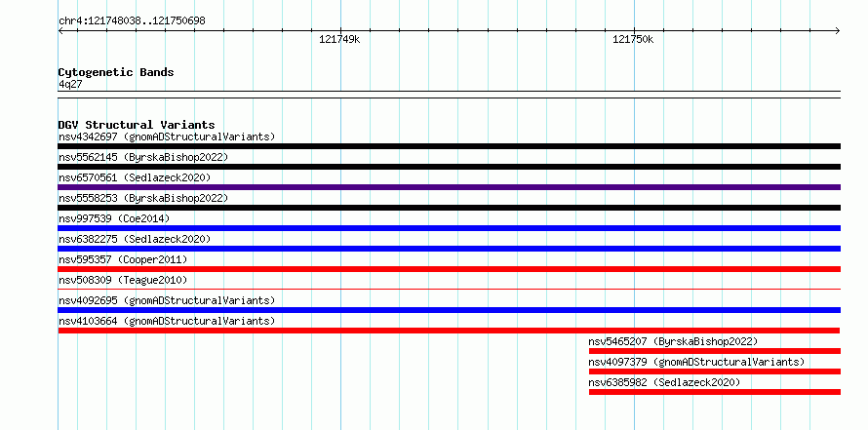Image resolution: width=868 pixels, height=430 pixels.
Task: Click nsv5558253 (ByrskaBishop2022) label
Action: pos(143,198)
